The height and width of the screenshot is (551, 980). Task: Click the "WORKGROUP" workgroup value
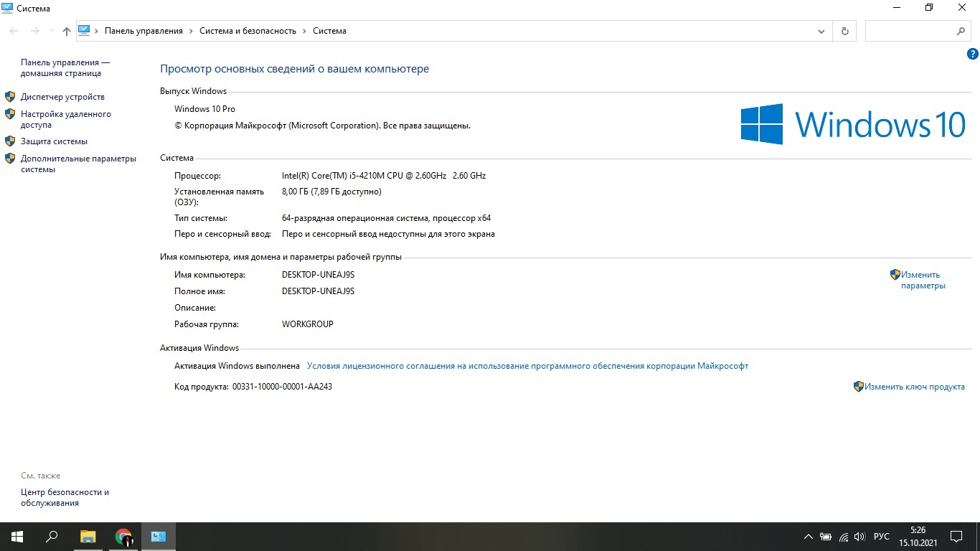[x=307, y=324]
